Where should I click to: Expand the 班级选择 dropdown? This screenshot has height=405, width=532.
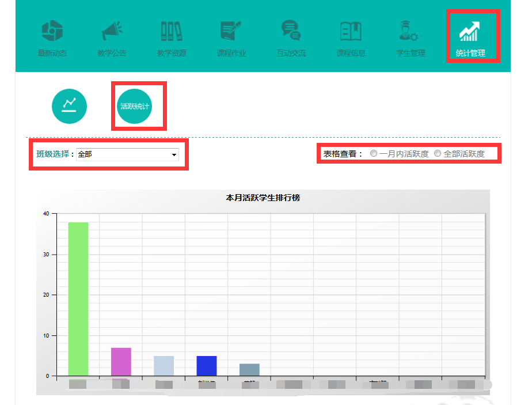[x=127, y=154]
